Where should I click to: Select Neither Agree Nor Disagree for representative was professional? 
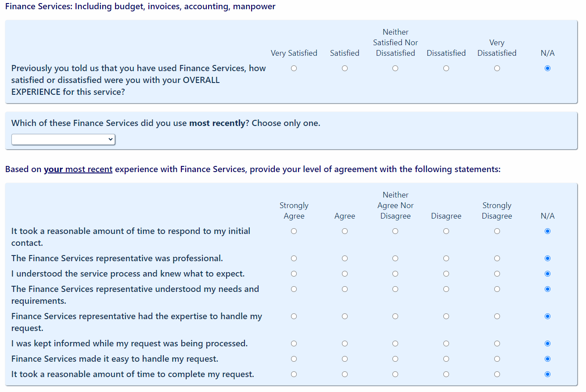click(x=395, y=259)
